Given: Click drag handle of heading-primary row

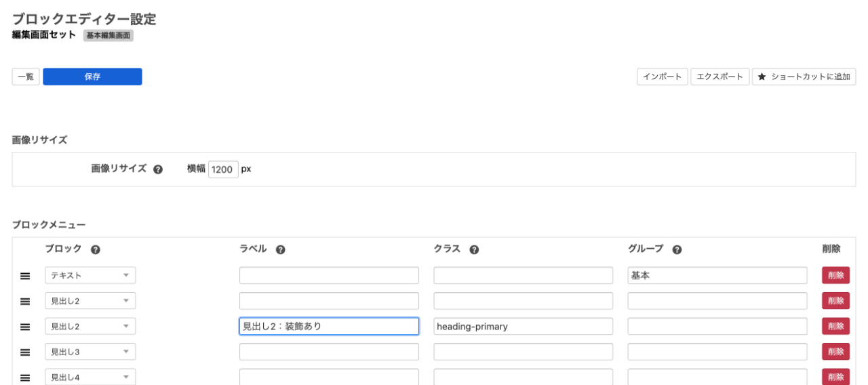Looking at the screenshot, I should pyautogui.click(x=25, y=327).
